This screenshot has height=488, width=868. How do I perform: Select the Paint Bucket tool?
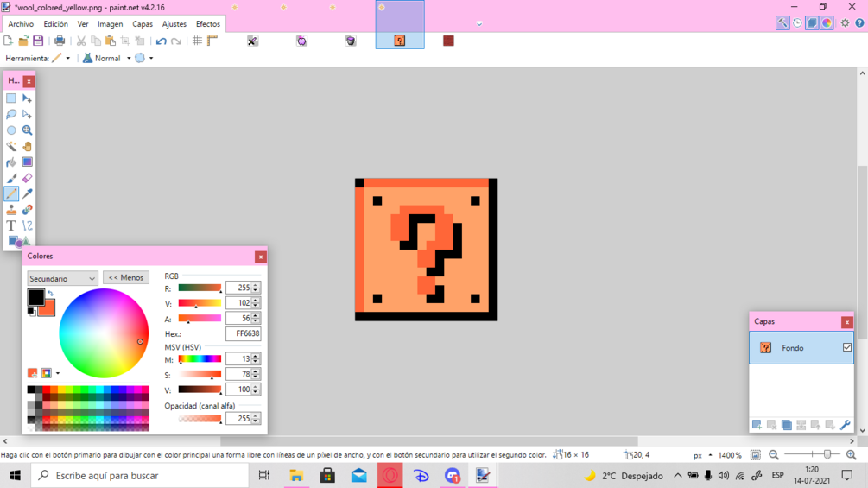coord(11,162)
